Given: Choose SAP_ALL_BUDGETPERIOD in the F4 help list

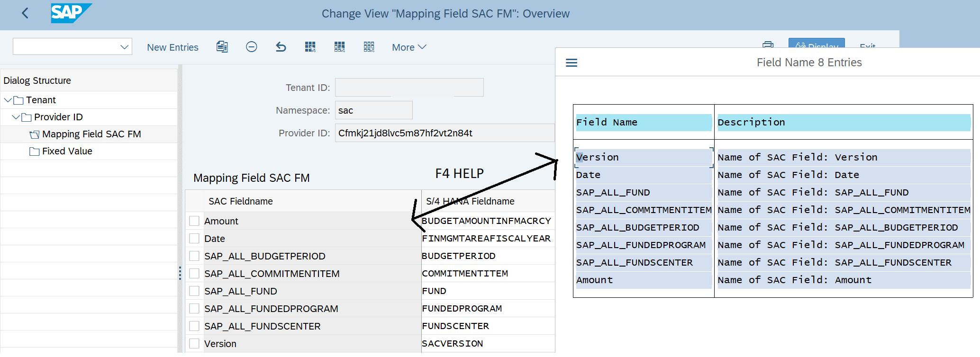Looking at the screenshot, I should tap(644, 227).
